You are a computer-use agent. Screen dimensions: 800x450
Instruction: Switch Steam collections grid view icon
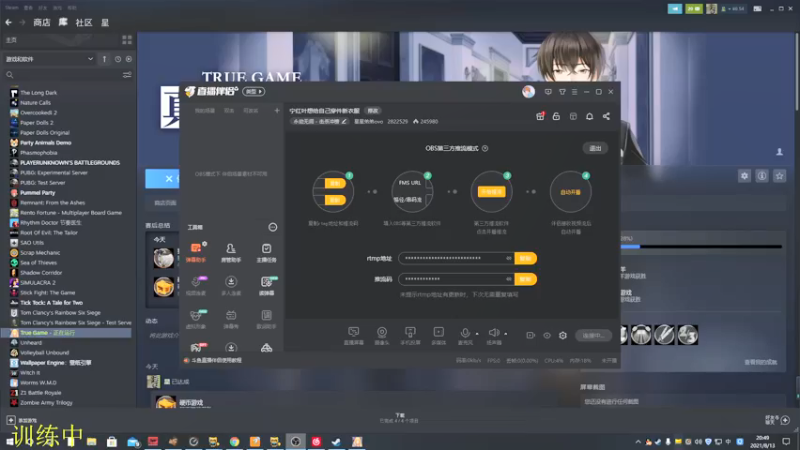[x=127, y=40]
